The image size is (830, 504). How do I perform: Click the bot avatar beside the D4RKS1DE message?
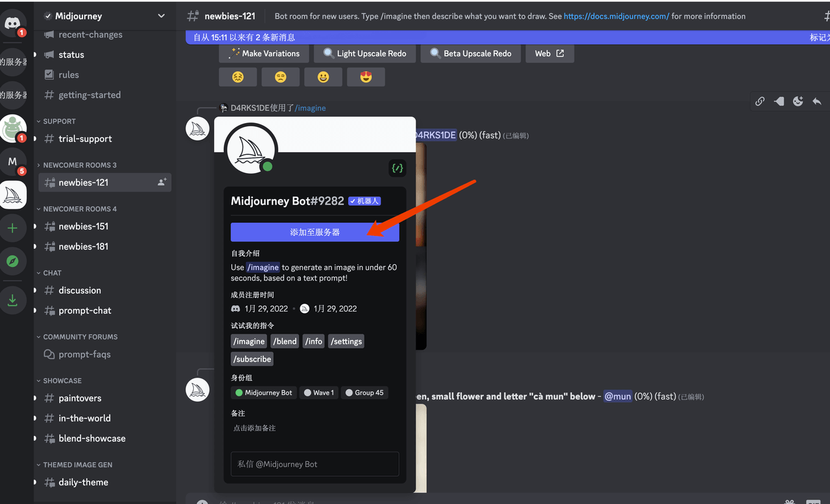click(198, 128)
